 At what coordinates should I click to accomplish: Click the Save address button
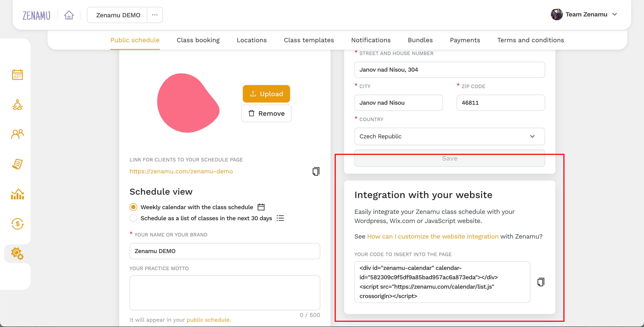click(x=450, y=158)
